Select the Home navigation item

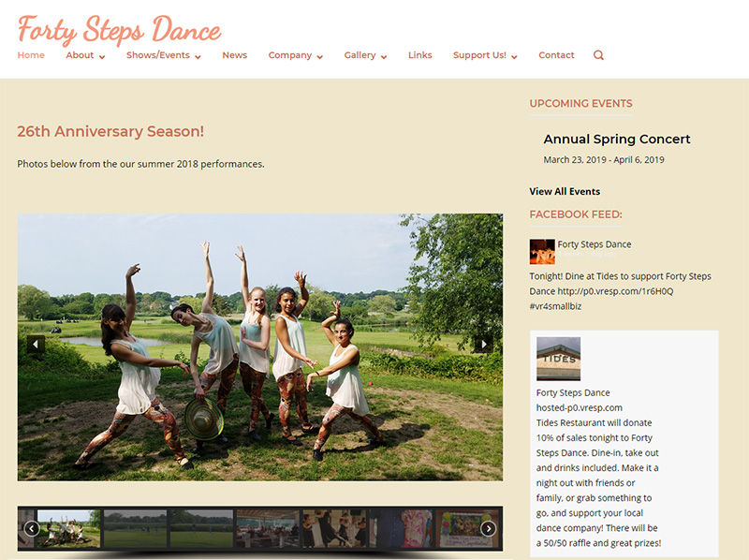click(x=31, y=55)
